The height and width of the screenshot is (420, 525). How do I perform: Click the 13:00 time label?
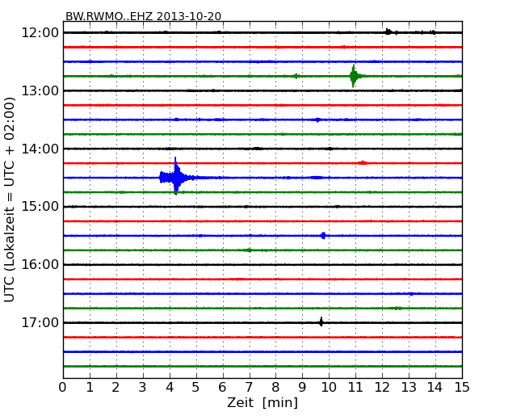tap(40, 90)
